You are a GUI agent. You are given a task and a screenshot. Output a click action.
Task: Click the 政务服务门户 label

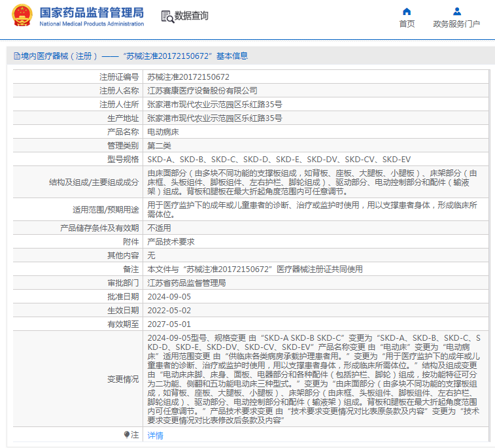456,24
